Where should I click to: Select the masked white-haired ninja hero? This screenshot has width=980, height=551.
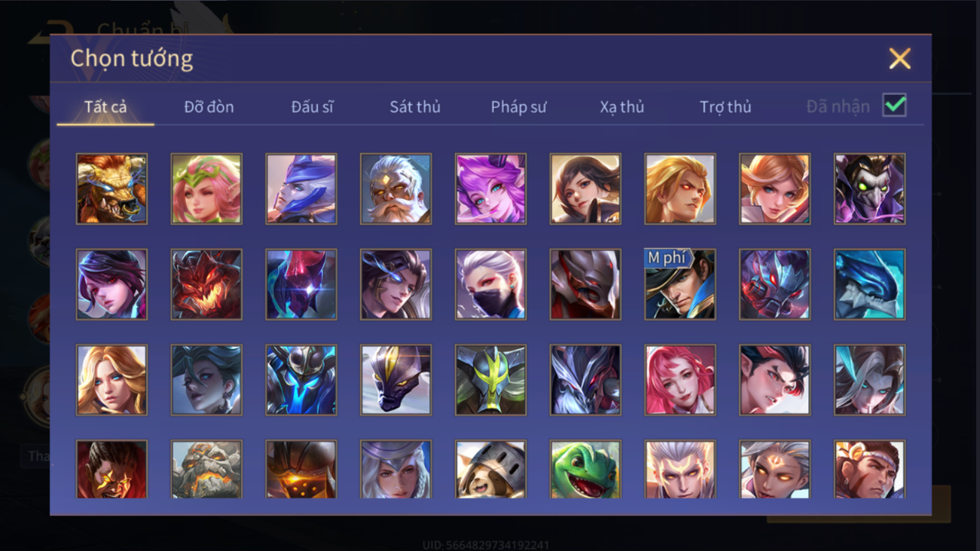point(490,284)
